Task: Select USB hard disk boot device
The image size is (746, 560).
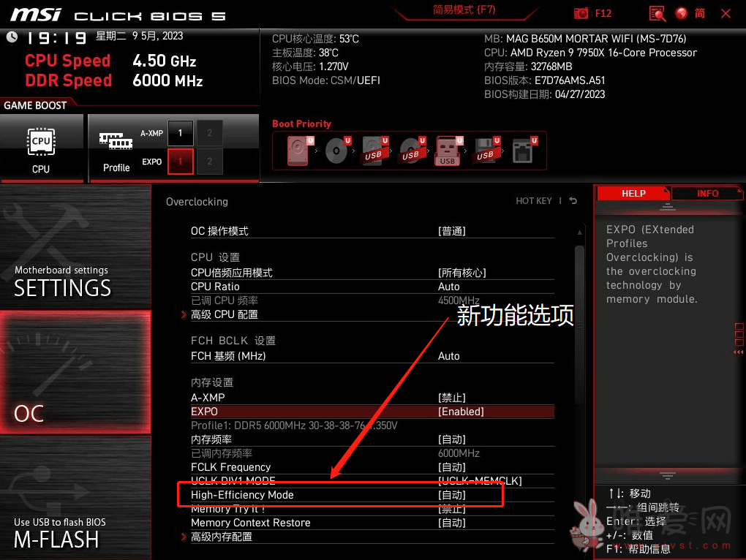Action: [x=374, y=151]
